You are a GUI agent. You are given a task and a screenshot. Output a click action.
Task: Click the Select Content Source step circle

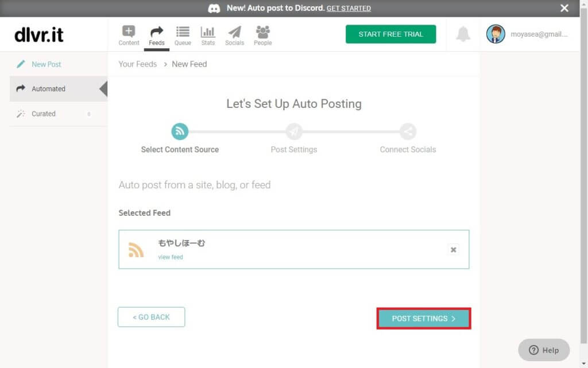(x=180, y=131)
